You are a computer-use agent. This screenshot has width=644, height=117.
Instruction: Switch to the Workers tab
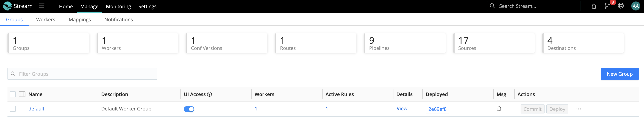[45, 19]
